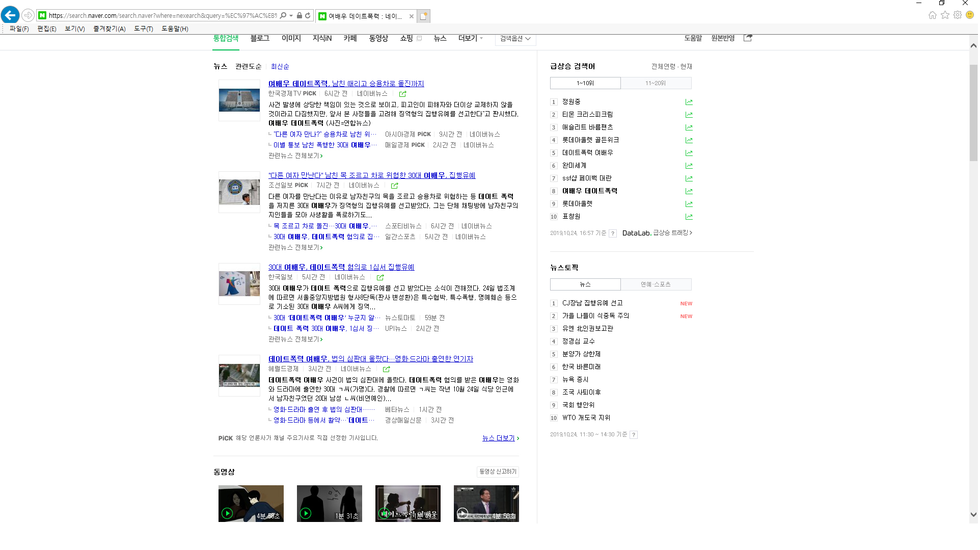980x550 pixels.
Task: Open 편집(E) menu
Action: [x=47, y=29]
